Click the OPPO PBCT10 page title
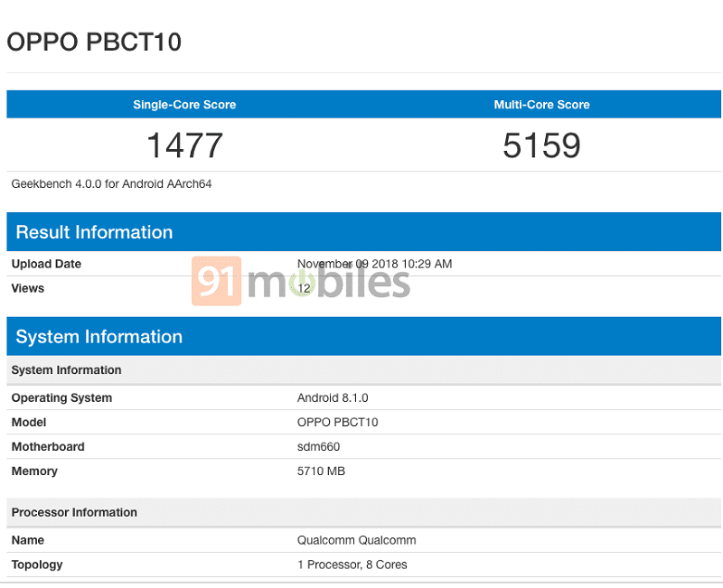This screenshot has height=588, width=723. [x=94, y=42]
